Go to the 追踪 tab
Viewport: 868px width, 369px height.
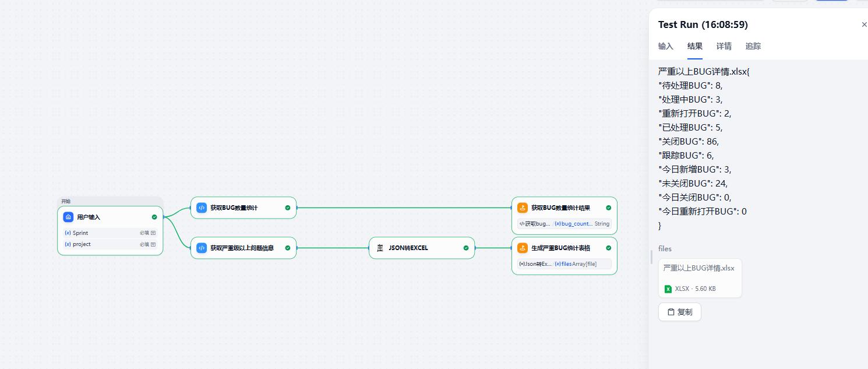753,46
